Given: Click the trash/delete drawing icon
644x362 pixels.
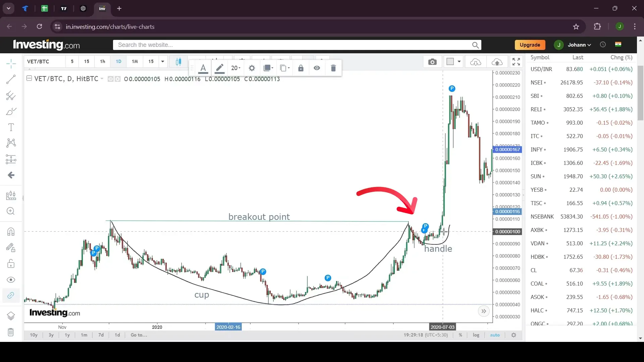Looking at the screenshot, I should [333, 68].
